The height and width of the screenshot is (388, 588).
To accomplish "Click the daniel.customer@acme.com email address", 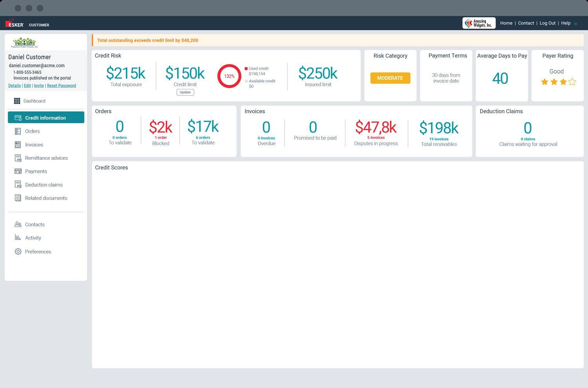I will [37, 65].
